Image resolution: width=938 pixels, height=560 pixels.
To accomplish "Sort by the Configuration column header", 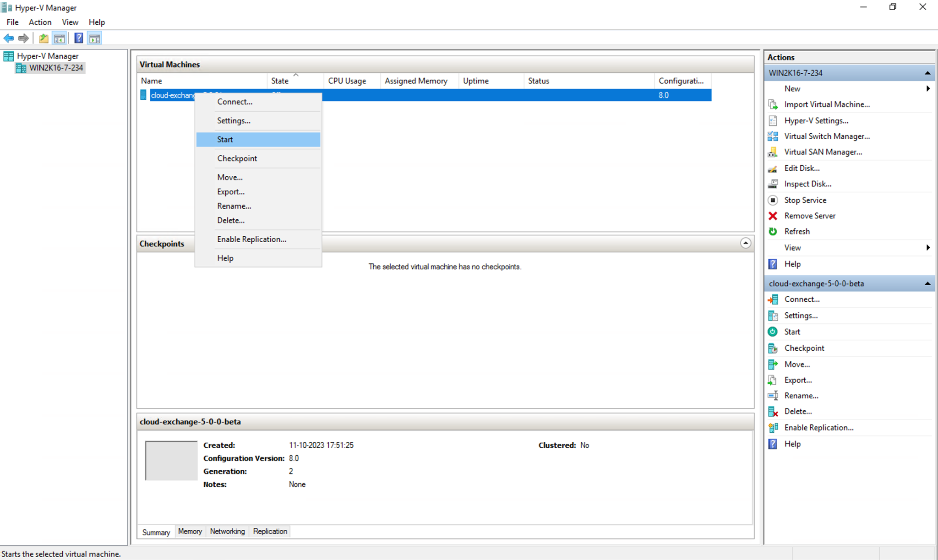I will 683,81.
